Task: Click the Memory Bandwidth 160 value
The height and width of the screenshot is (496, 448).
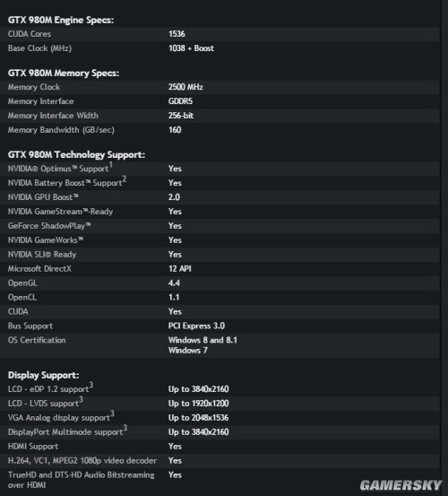Action: pyautogui.click(x=175, y=130)
